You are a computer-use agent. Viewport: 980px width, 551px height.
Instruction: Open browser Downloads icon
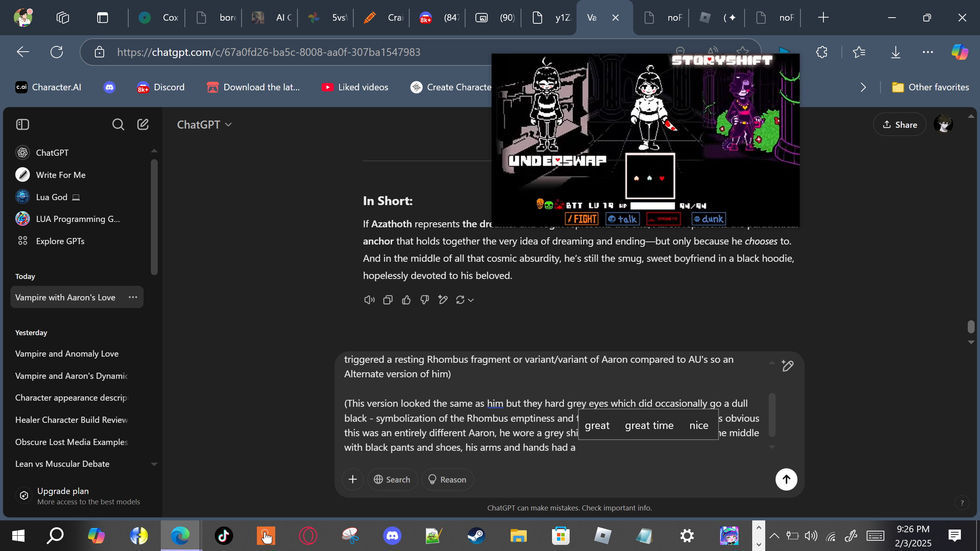[895, 52]
